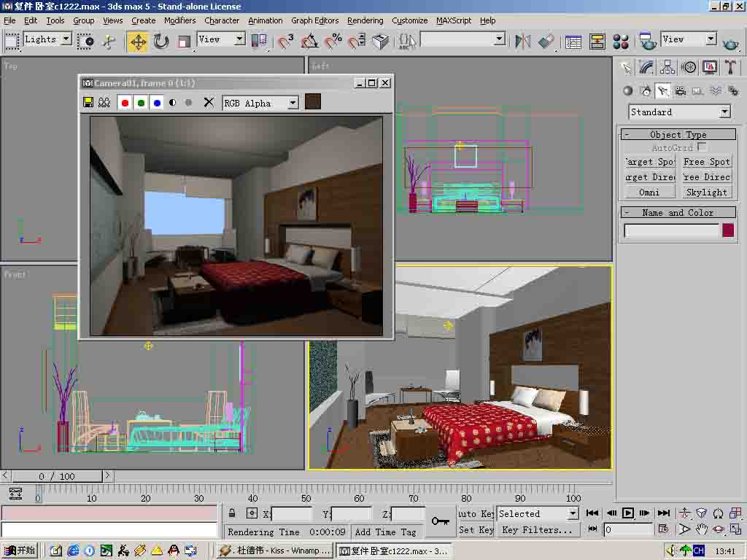Save the rendered bitmap in frame window
The height and width of the screenshot is (560, 747).
[x=88, y=103]
